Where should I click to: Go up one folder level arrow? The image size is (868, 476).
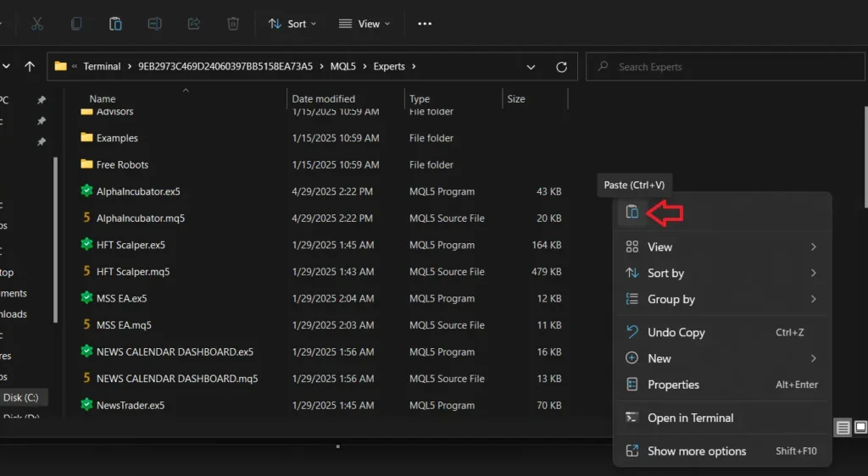30,66
